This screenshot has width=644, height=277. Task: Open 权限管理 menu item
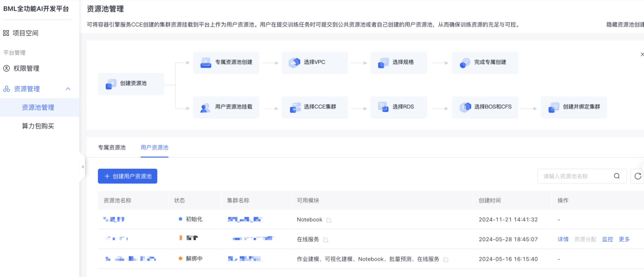coord(26,68)
